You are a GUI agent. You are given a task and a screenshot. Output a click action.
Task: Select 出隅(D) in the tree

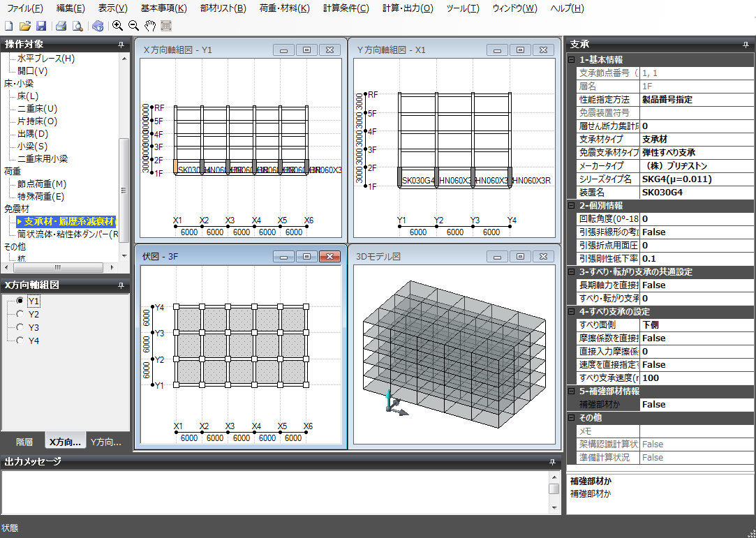33,133
